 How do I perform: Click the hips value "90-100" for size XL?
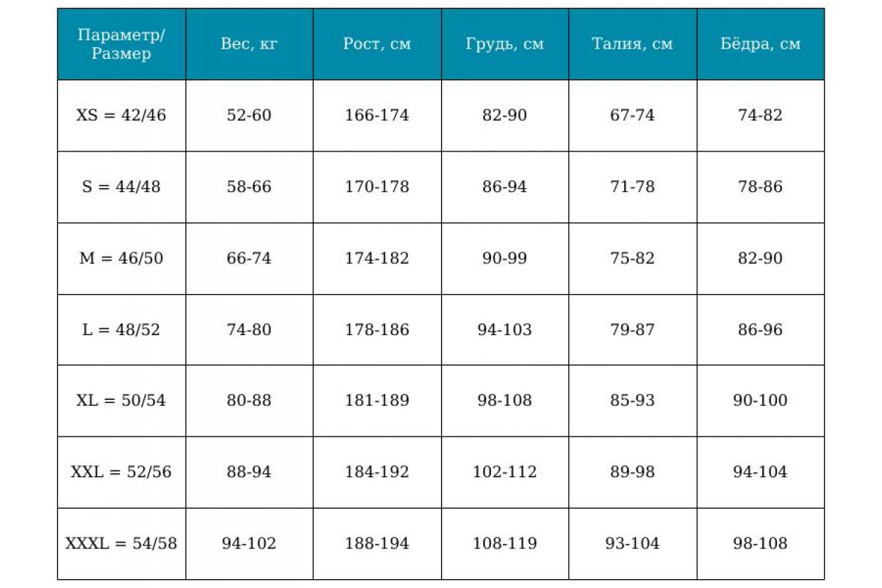(x=760, y=401)
